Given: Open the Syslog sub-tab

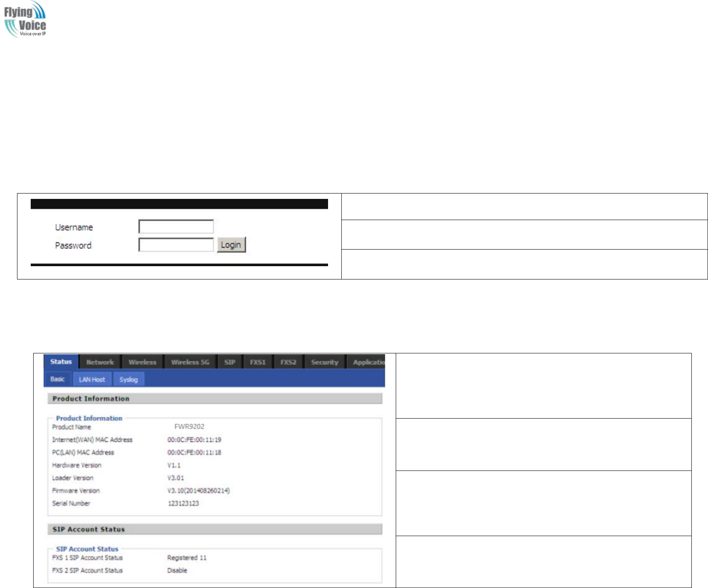Looking at the screenshot, I should [x=128, y=380].
